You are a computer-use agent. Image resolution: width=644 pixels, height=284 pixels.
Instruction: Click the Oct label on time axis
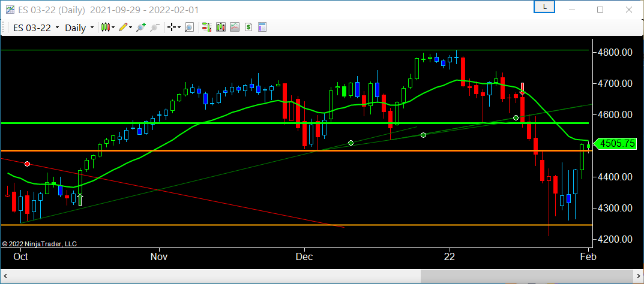(20, 257)
